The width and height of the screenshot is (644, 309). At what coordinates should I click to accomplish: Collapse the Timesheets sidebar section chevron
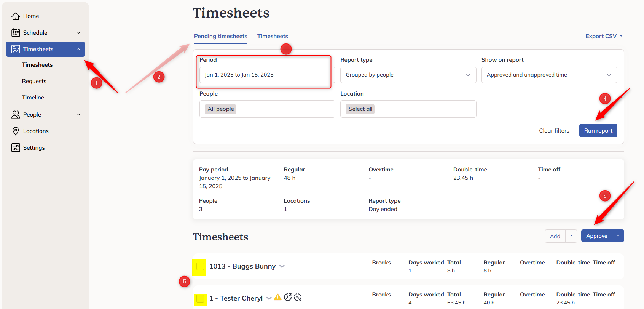(x=79, y=49)
